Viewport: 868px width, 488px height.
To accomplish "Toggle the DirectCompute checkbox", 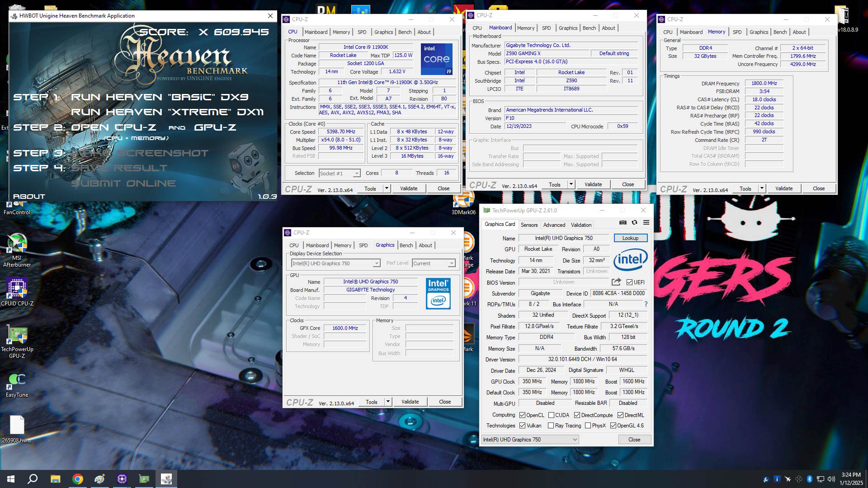I will click(577, 415).
